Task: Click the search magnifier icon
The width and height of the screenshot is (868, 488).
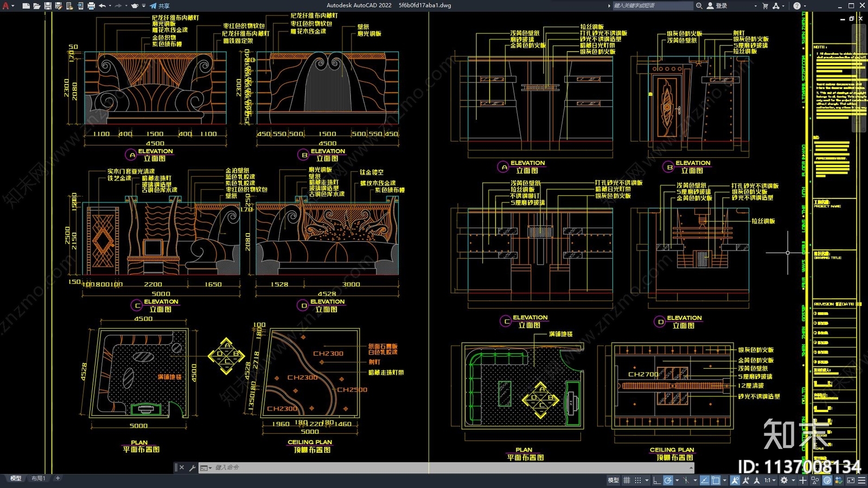Action: [699, 5]
